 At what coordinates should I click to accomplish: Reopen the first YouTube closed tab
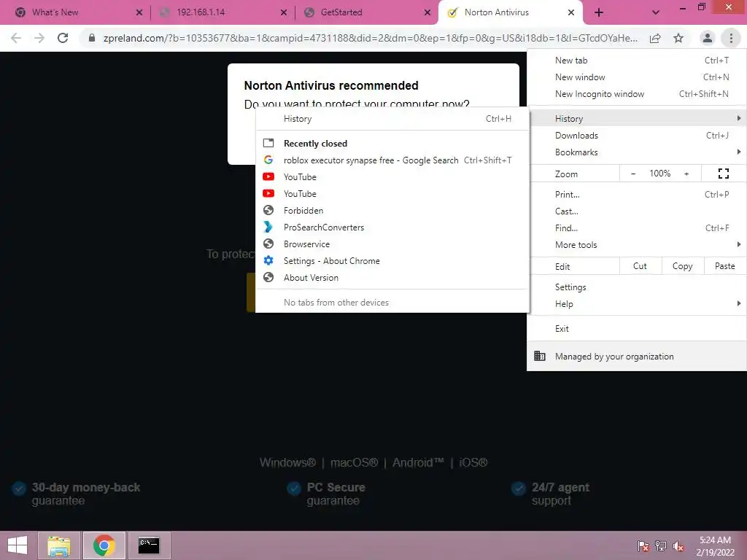(x=392, y=177)
